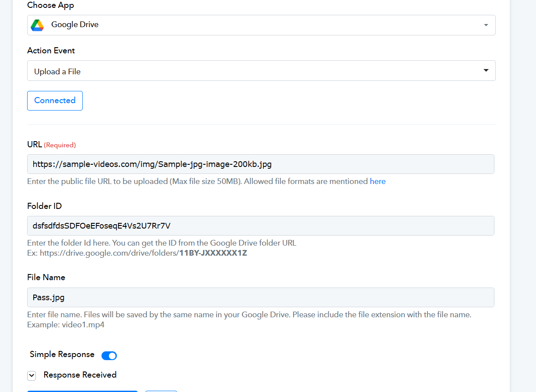Click the File Name input field
536x392 pixels.
(x=261, y=297)
